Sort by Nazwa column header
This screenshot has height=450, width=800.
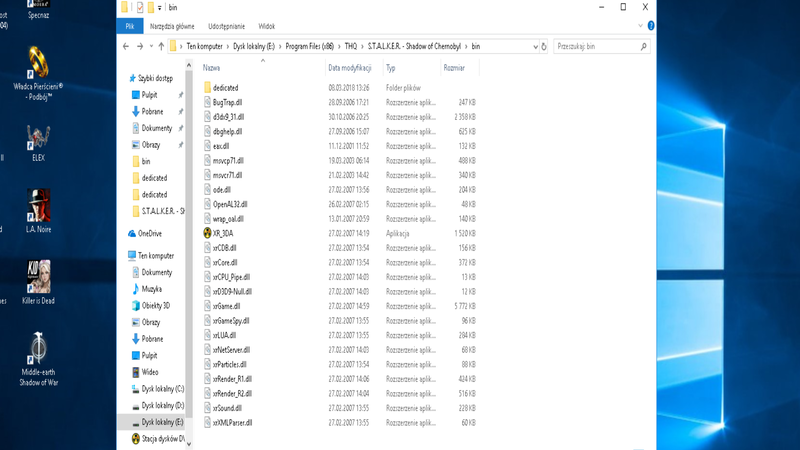tap(211, 68)
